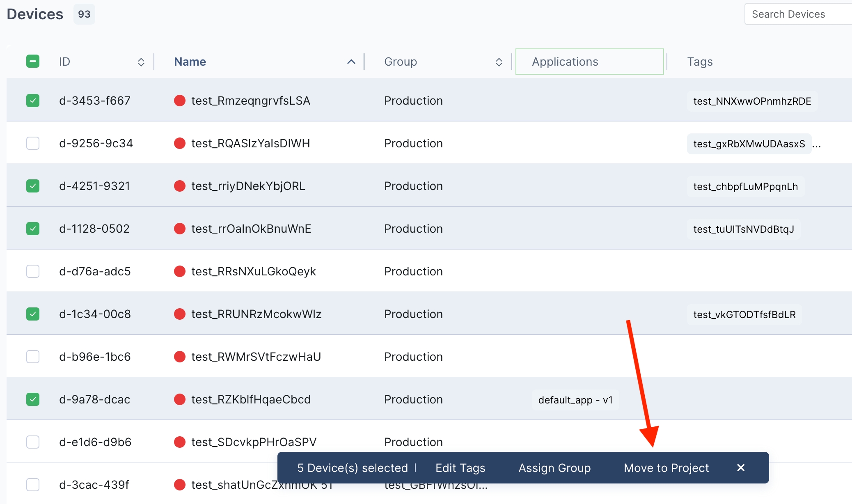Viewport: 852px width, 504px height.
Task: Uncheck device d-1c34-00c8 checkbox
Action: 33,314
